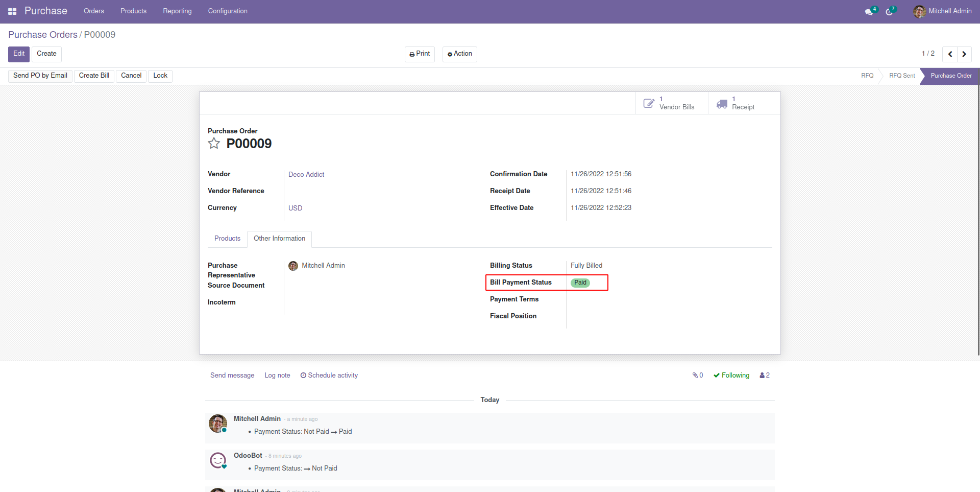The image size is (980, 492).
Task: Click Send message in chatter
Action: 232,376
